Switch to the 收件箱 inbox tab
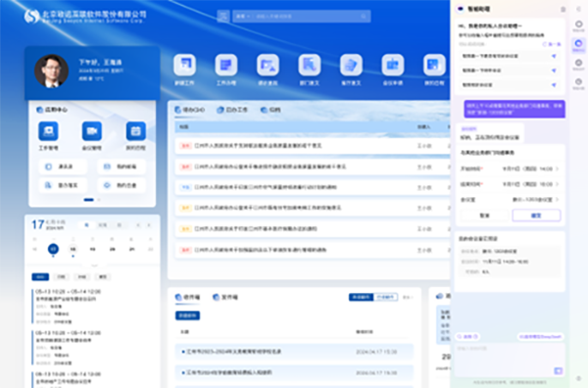This screenshot has width=588, height=388. click(x=187, y=297)
